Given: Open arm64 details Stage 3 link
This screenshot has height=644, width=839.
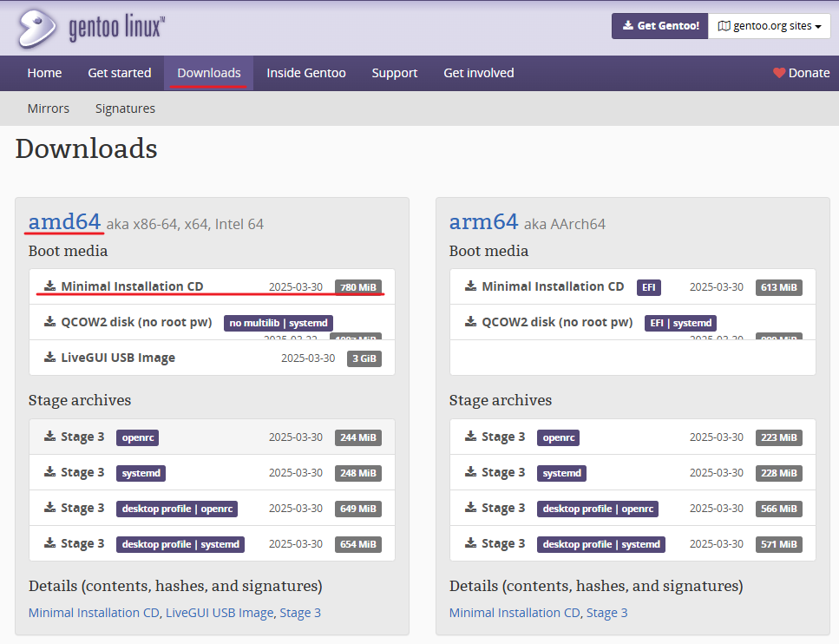Looking at the screenshot, I should 606,613.
